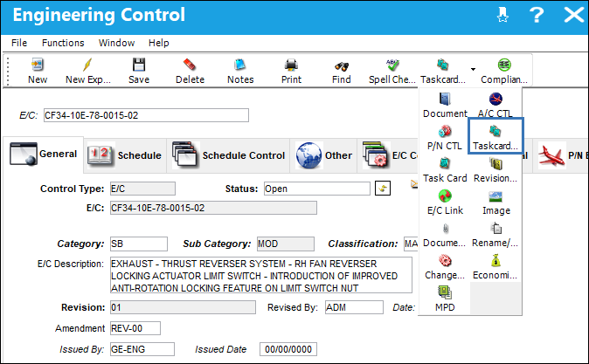The height and width of the screenshot is (364, 589).
Task: Click the Complian... toolbar icon
Action: (504, 65)
